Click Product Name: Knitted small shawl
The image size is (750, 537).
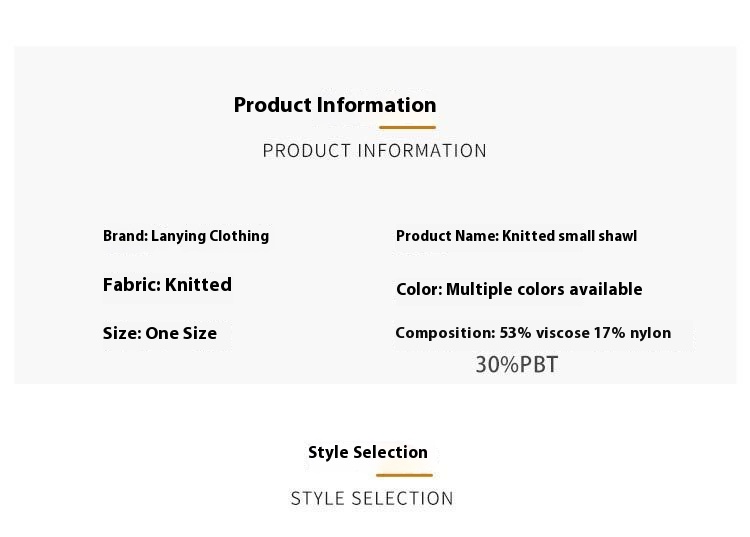click(517, 236)
